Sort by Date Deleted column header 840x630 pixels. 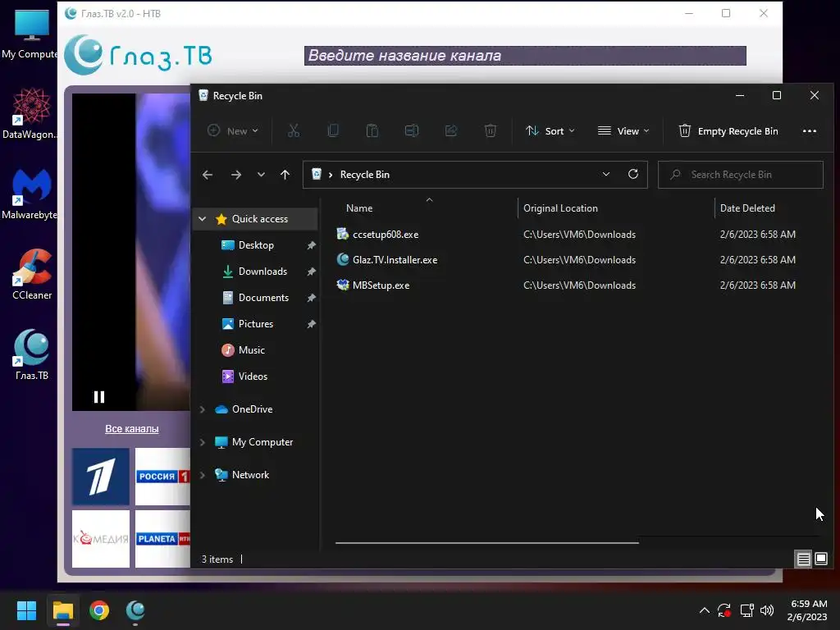point(747,208)
